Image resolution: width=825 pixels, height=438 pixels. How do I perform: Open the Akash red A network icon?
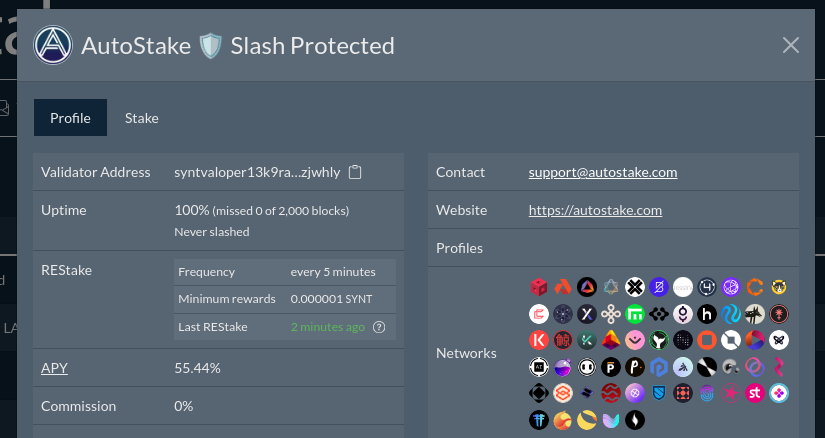(x=563, y=287)
